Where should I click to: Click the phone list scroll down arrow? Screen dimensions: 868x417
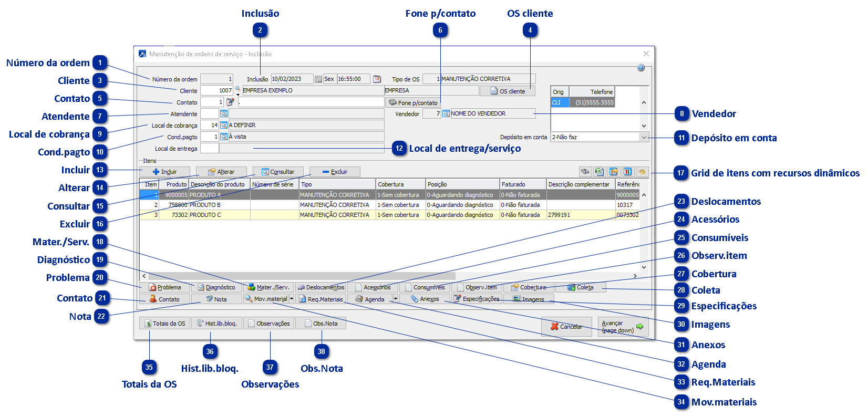(644, 126)
